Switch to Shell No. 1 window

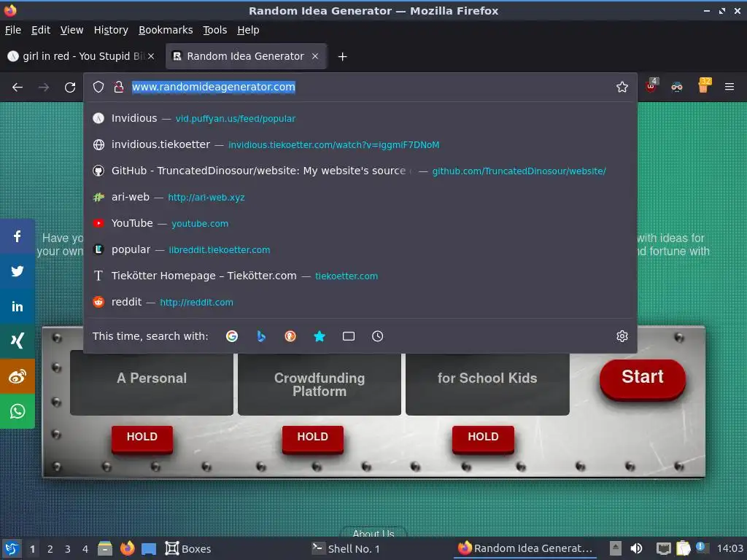[x=347, y=548]
